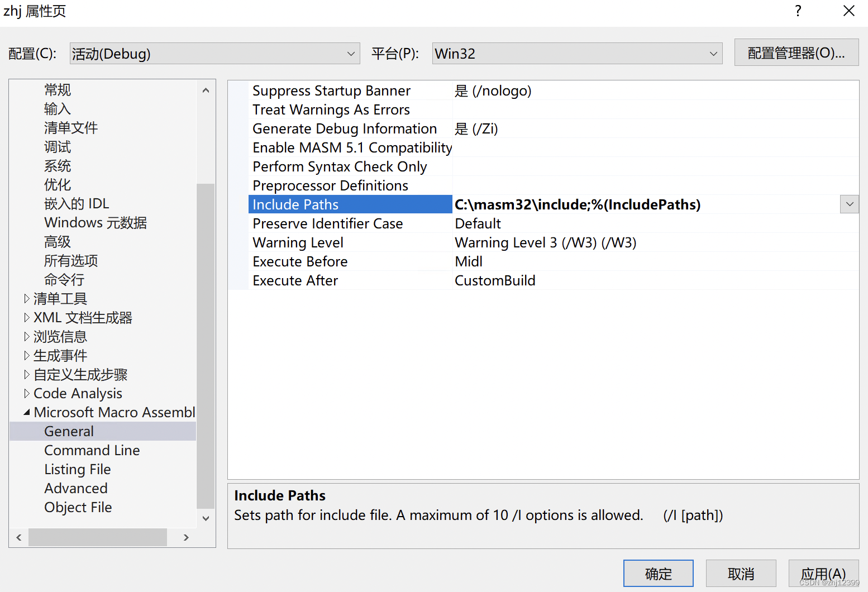This screenshot has height=592, width=868.
Task: Click the 配置管理器(O) button
Action: (x=797, y=52)
